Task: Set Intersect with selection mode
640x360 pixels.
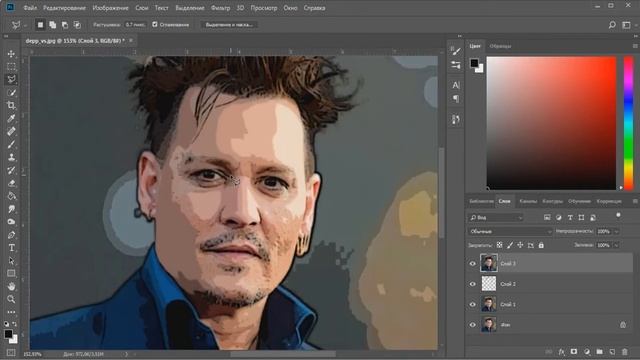Action: [x=77, y=25]
